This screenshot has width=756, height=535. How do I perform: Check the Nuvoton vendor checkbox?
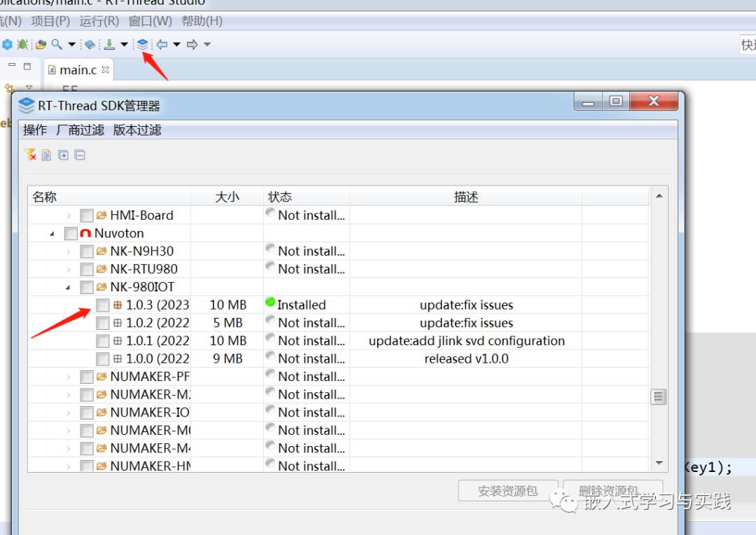click(x=71, y=233)
